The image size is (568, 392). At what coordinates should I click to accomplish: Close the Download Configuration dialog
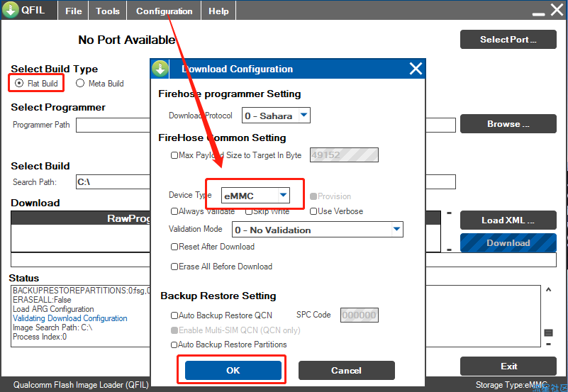coord(416,69)
